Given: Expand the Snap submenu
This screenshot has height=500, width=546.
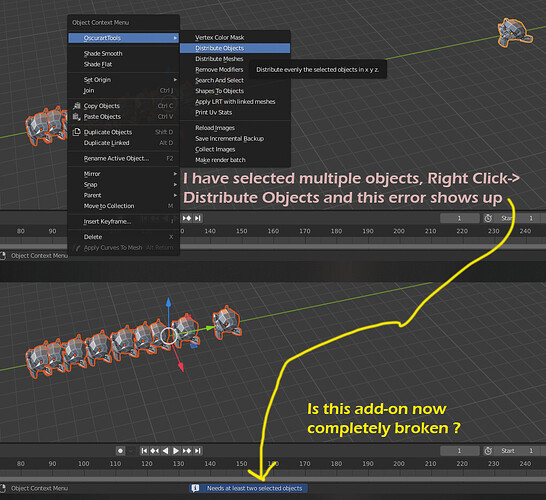Looking at the screenshot, I should (x=124, y=185).
